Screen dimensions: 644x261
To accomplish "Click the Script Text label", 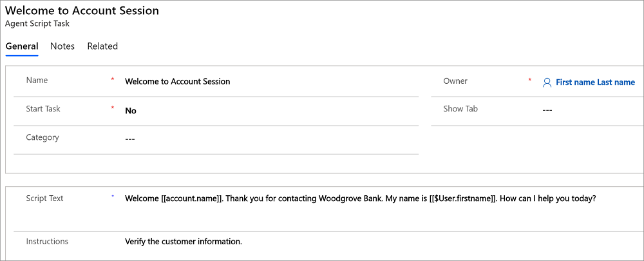I will click(x=44, y=198).
